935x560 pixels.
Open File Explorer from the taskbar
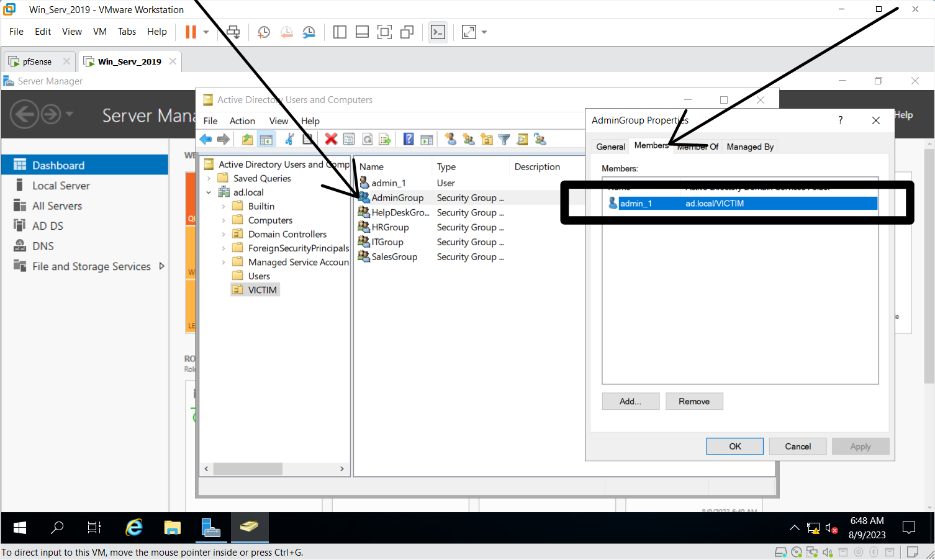point(172,528)
